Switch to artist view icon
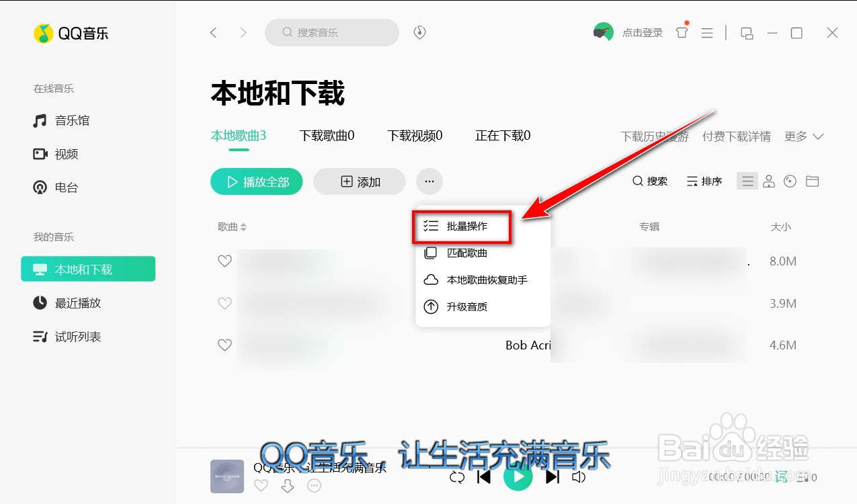This screenshot has height=504, width=857. (769, 181)
